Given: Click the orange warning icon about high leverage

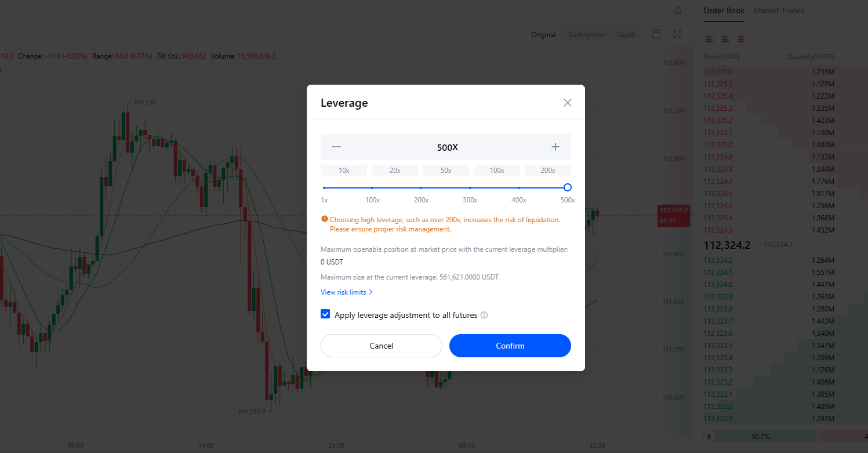Looking at the screenshot, I should 325,219.
